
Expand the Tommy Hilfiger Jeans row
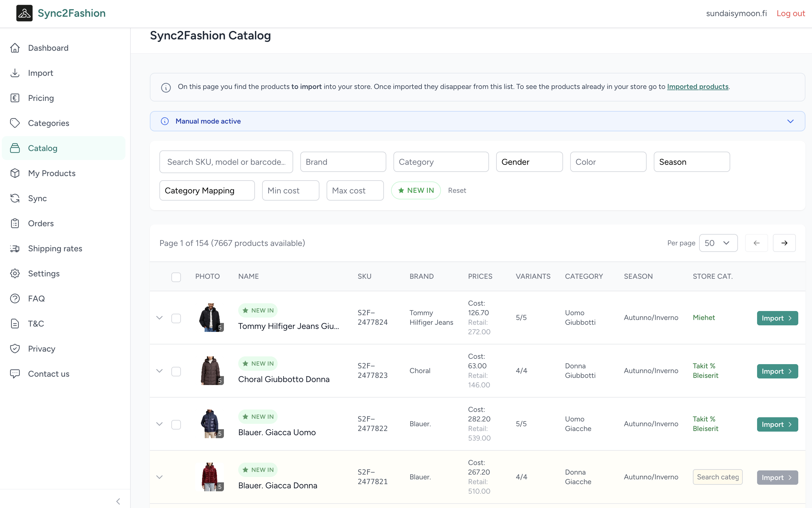pos(160,318)
